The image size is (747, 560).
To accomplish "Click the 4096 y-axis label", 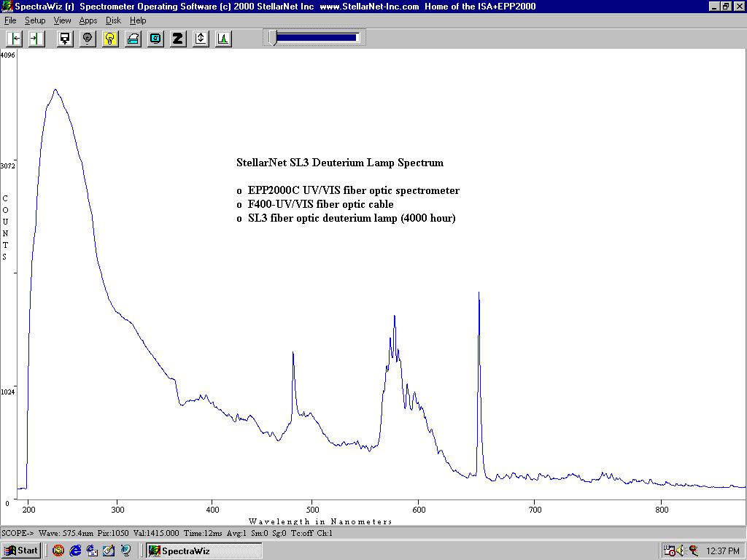I will pyautogui.click(x=7, y=55).
